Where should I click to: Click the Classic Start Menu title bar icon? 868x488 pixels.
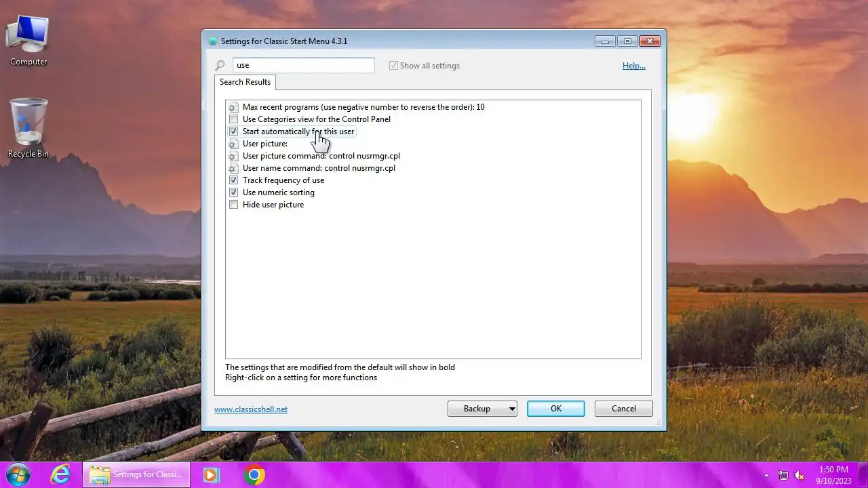coord(213,41)
